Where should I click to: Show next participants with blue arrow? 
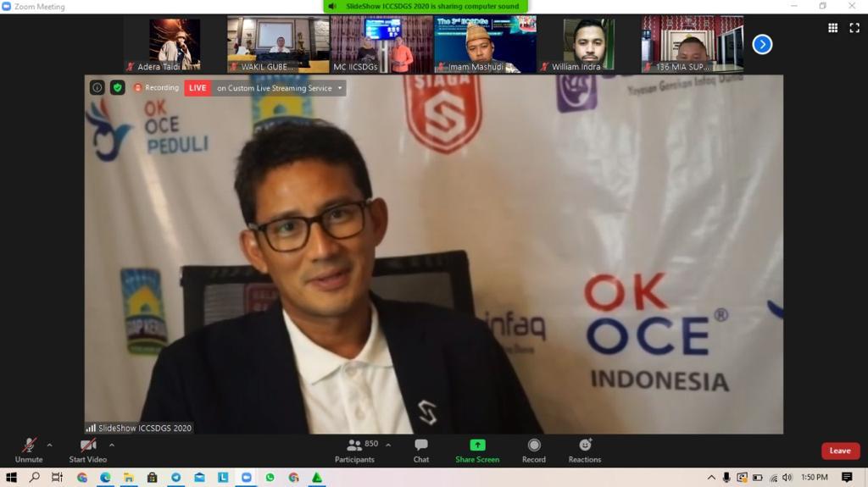(762, 44)
